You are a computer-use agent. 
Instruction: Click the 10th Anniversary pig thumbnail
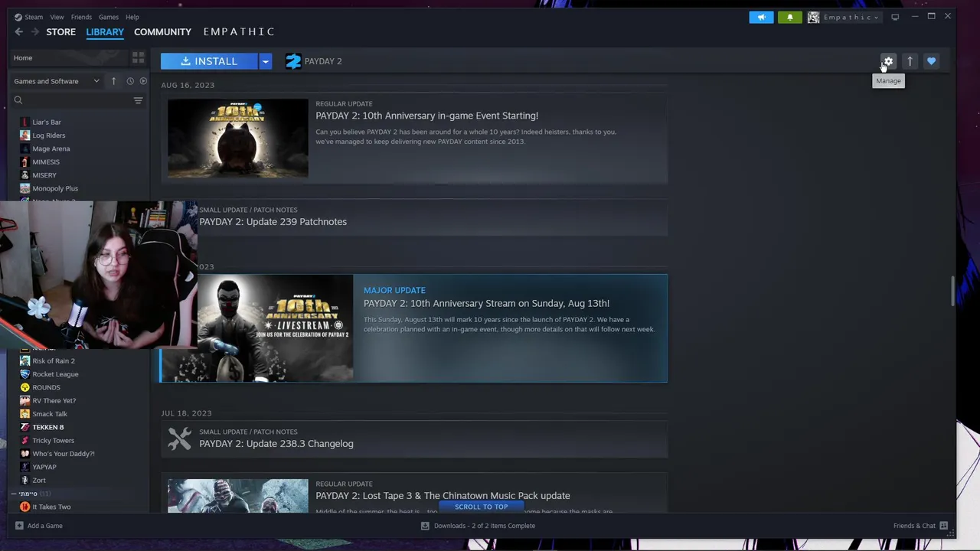(x=237, y=138)
